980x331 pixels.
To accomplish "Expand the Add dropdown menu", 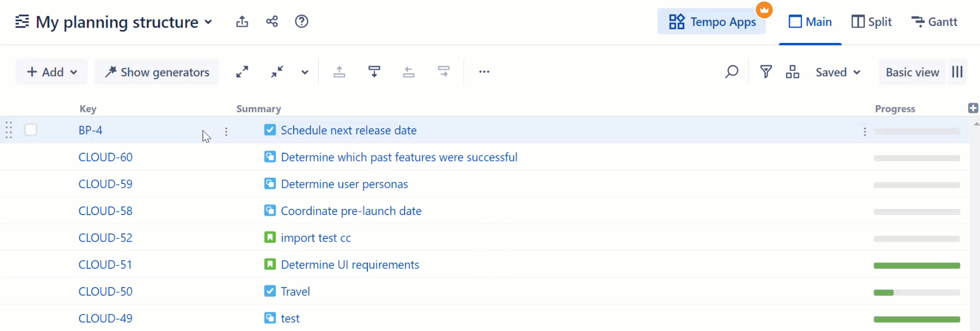I will [x=52, y=72].
